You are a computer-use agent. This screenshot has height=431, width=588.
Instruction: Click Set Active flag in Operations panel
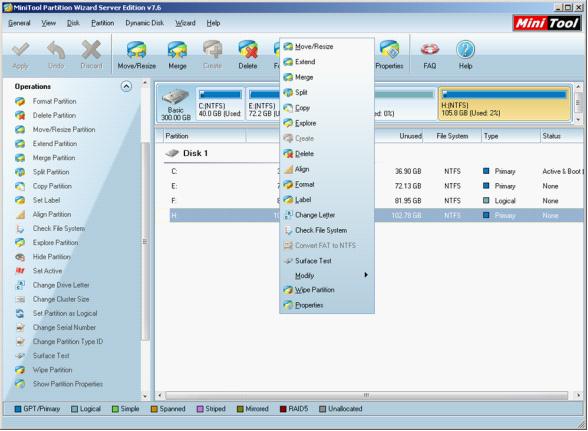coord(47,271)
